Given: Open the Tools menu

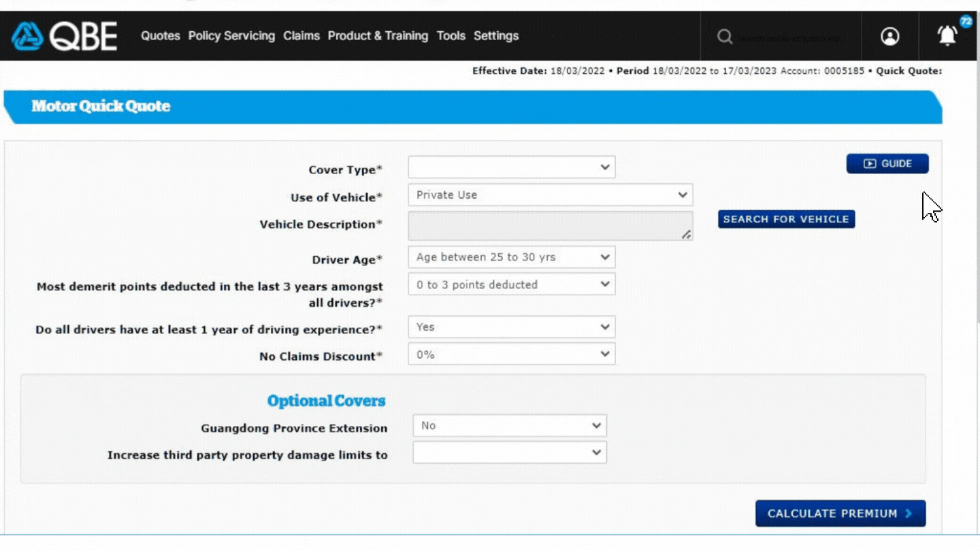Looking at the screenshot, I should pos(451,36).
